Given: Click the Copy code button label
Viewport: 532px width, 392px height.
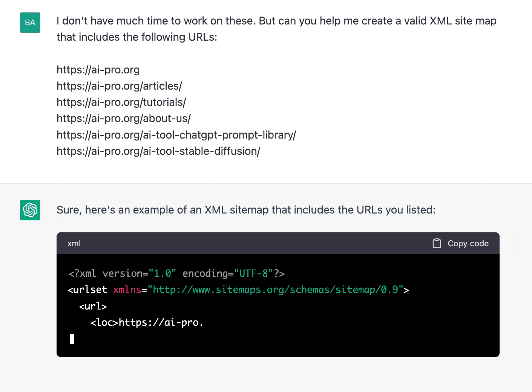Looking at the screenshot, I should 468,244.
